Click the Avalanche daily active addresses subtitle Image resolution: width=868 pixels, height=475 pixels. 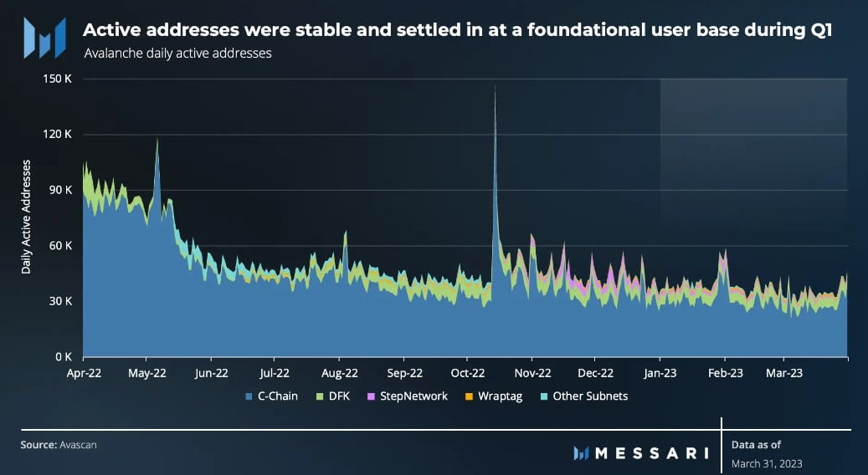click(x=177, y=54)
